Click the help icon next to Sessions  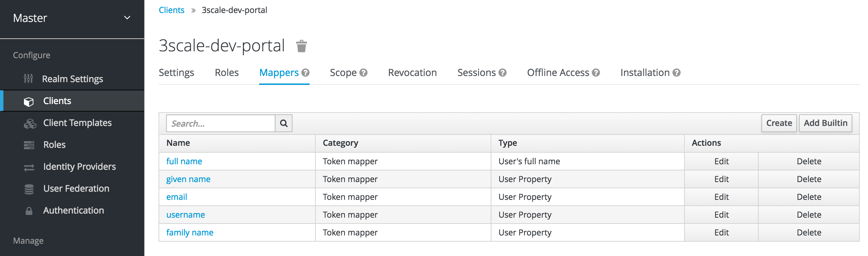[x=502, y=73]
